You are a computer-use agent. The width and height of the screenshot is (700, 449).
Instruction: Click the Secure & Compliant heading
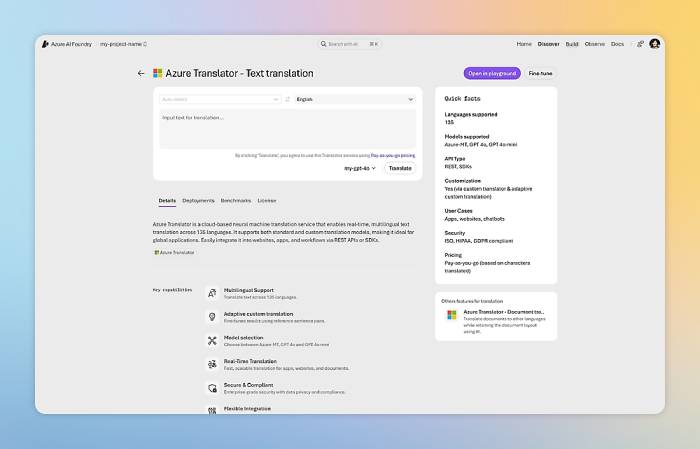pyautogui.click(x=248, y=385)
